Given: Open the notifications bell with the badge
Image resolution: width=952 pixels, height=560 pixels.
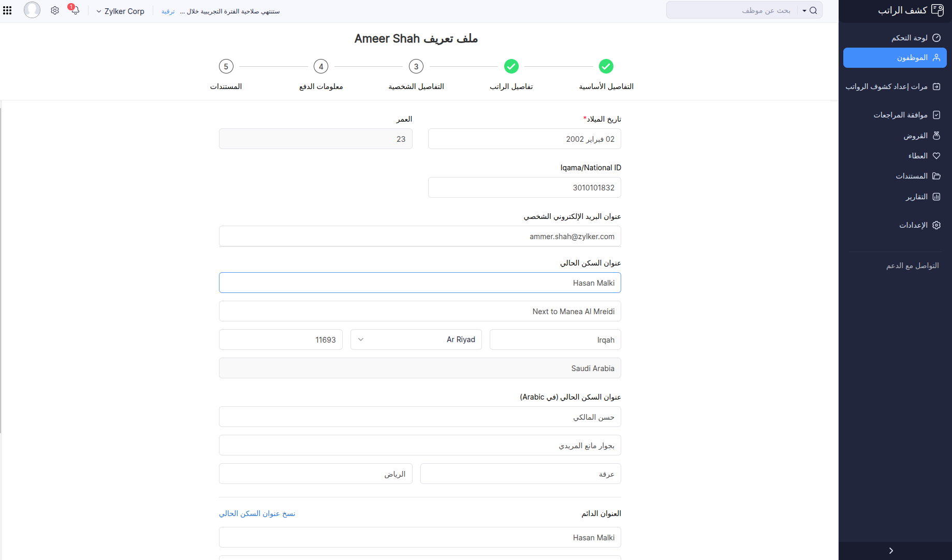Looking at the screenshot, I should click(75, 10).
